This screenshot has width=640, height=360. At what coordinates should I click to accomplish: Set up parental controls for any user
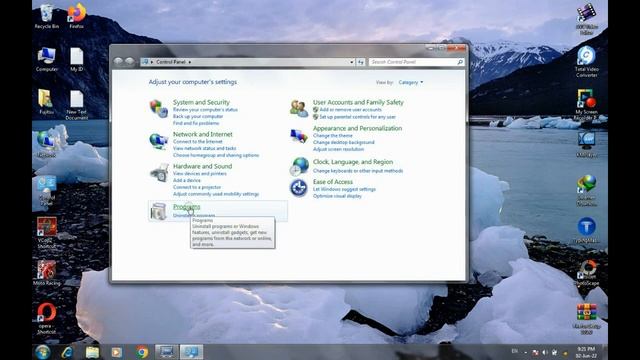coord(358,117)
